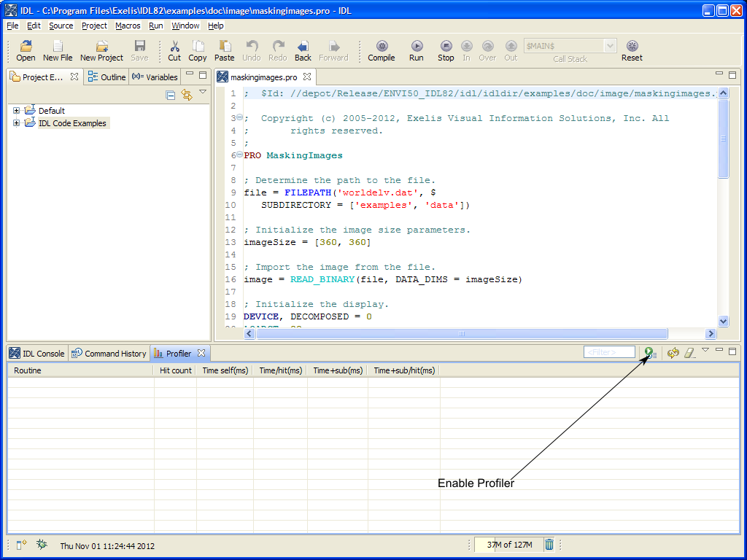
Task: Open the Edit menu
Action: point(34,26)
